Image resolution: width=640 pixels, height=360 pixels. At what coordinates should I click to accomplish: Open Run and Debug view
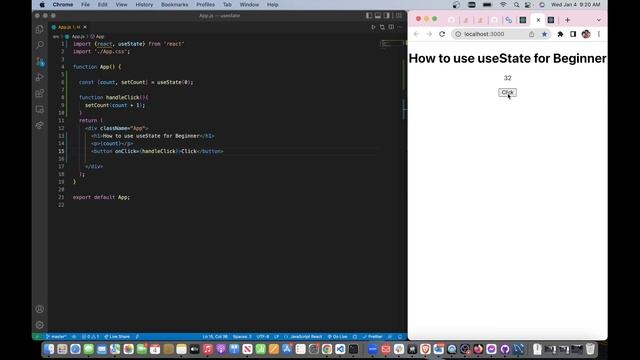40,77
